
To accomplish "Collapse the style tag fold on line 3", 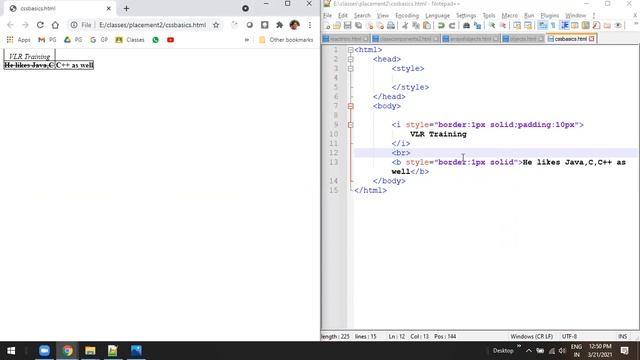I will point(351,69).
